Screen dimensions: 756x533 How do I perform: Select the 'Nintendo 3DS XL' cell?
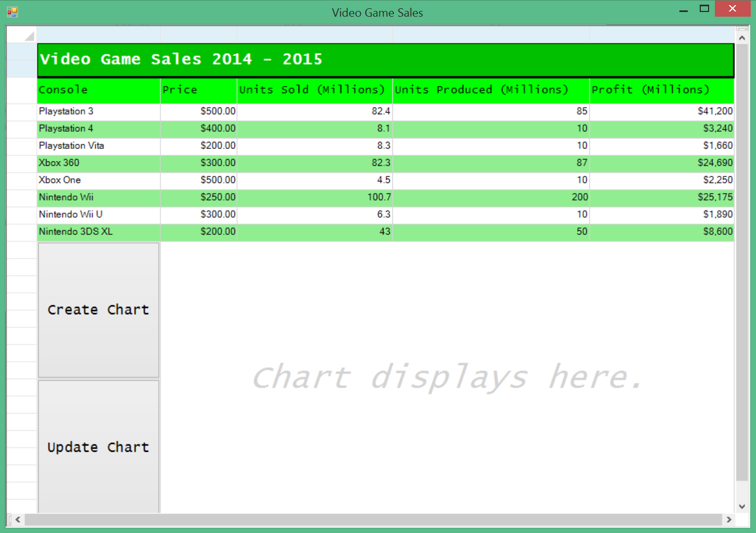pyautogui.click(x=98, y=232)
